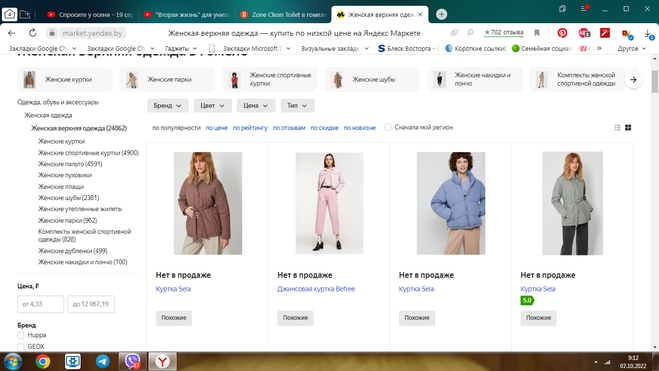
Task: Open the brown Куртка Sela product image
Action: [208, 203]
